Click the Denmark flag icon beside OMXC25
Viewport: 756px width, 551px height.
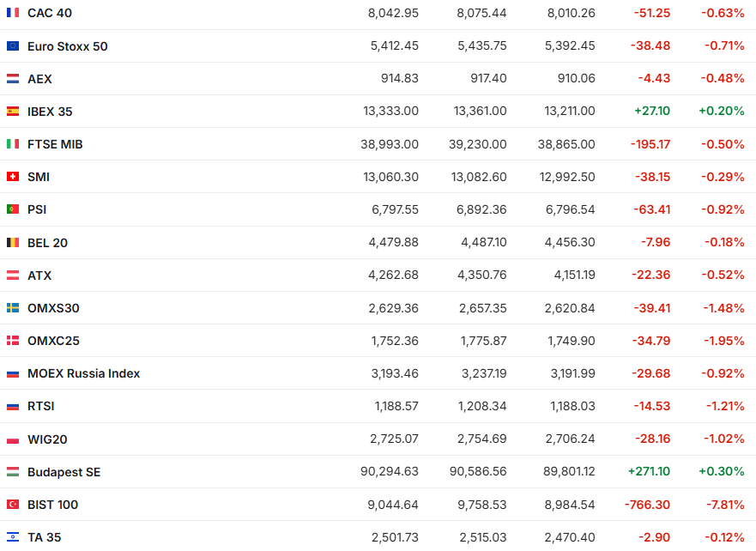[13, 341]
